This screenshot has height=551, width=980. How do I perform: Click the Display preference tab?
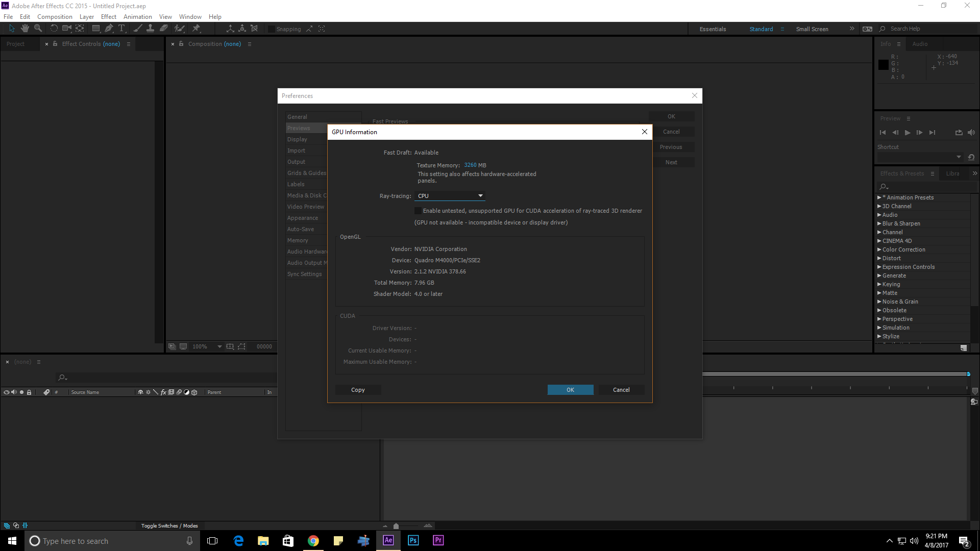pyautogui.click(x=297, y=139)
